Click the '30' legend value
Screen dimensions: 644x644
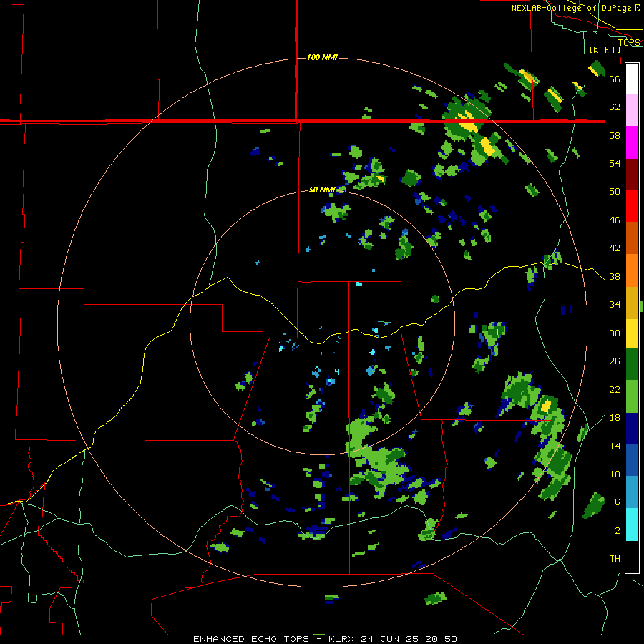pos(615,333)
